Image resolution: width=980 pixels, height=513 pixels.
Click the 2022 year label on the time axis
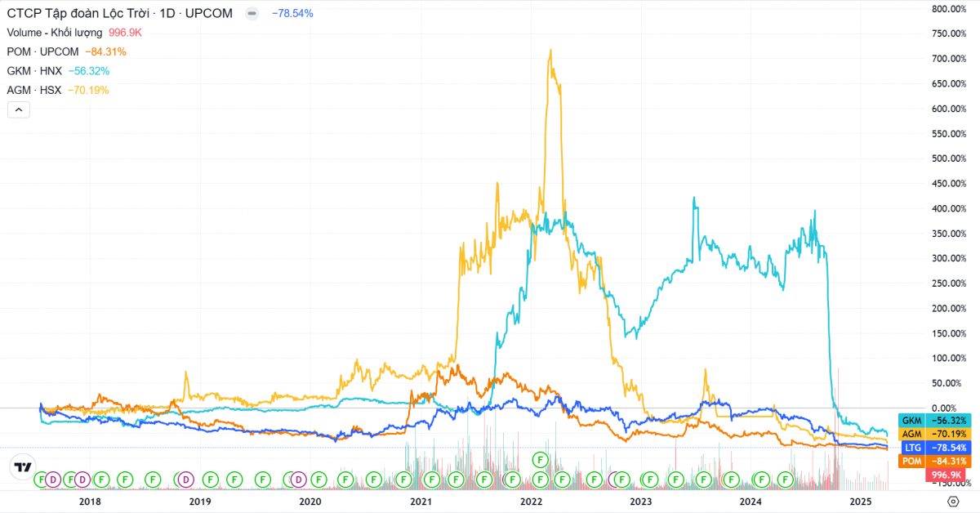pos(532,501)
